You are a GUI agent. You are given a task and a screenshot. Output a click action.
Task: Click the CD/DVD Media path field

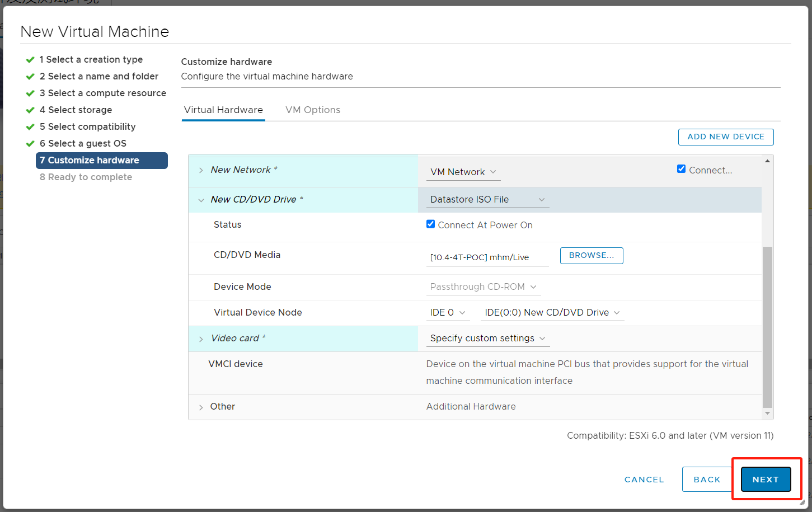487,257
